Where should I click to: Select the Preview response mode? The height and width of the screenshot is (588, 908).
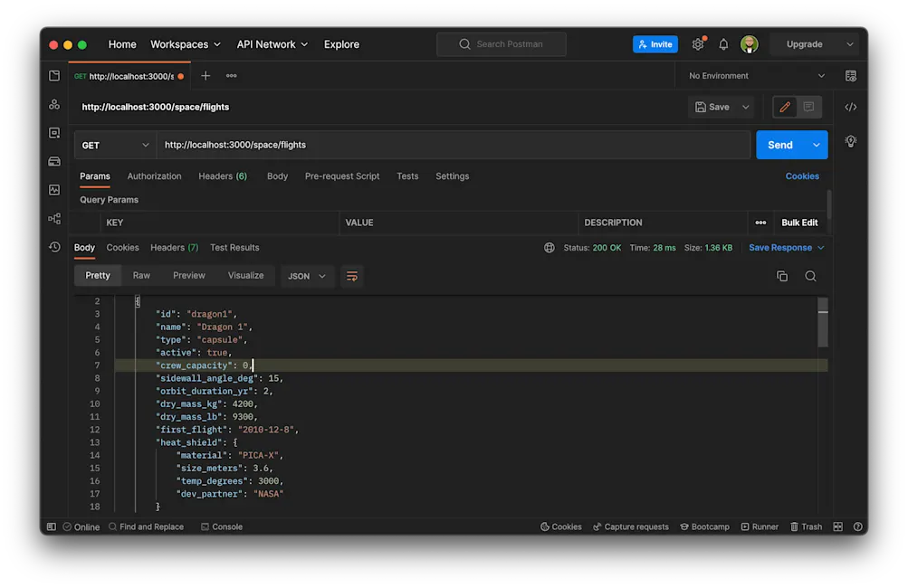(189, 275)
